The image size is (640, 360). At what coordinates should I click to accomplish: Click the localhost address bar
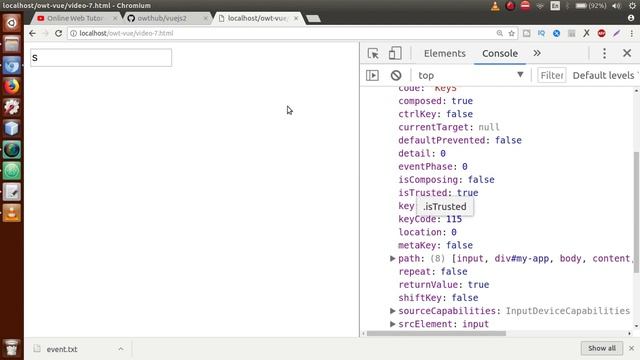click(x=282, y=33)
